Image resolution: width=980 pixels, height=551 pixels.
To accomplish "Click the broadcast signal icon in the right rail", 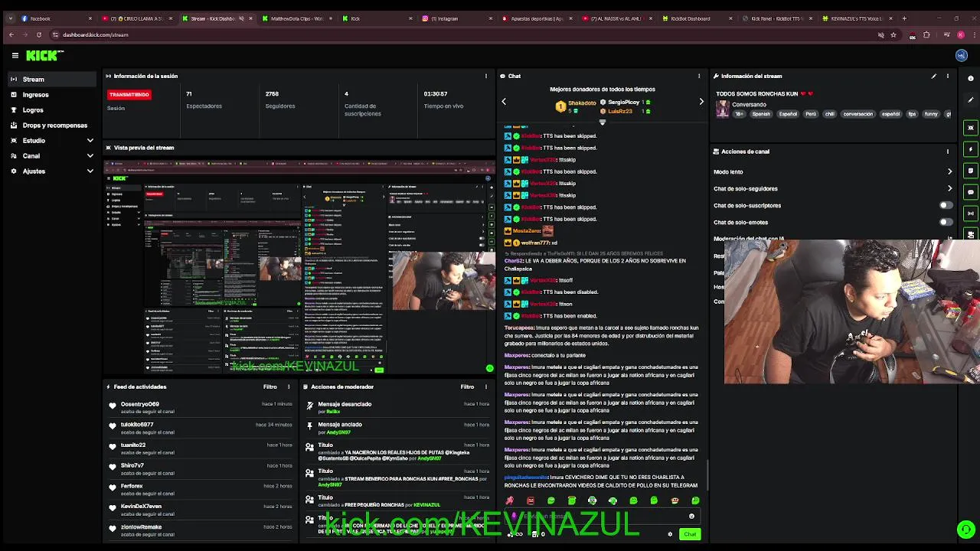I will tap(971, 214).
